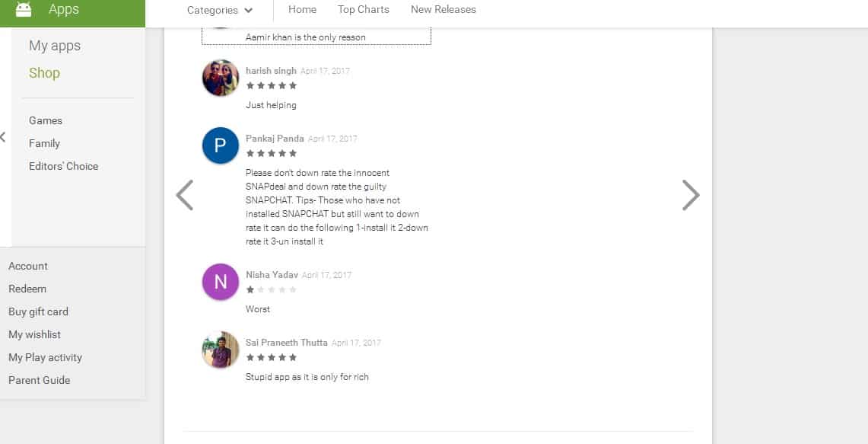Go to the Home tab
Image resolution: width=868 pixels, height=444 pixels.
pos(302,9)
